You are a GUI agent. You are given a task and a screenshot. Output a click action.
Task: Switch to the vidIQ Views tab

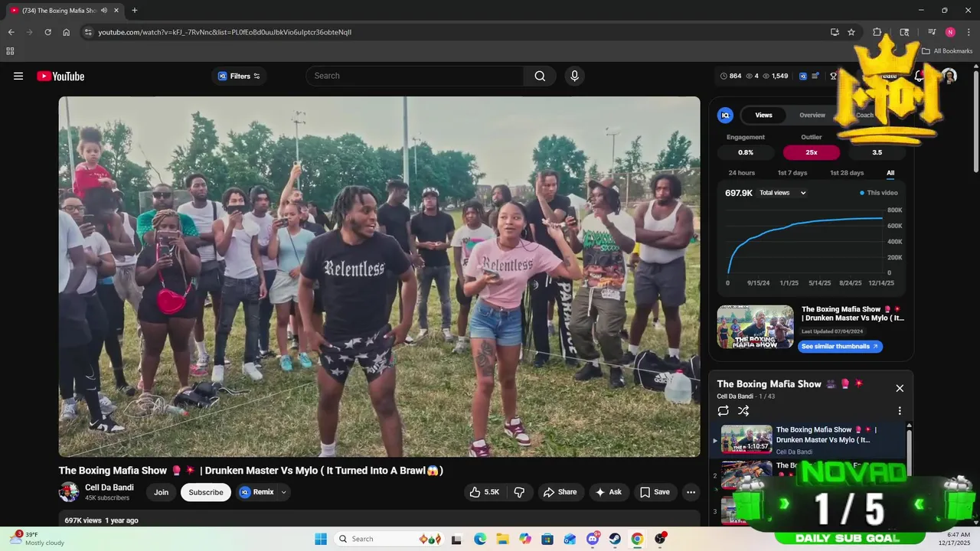click(763, 115)
